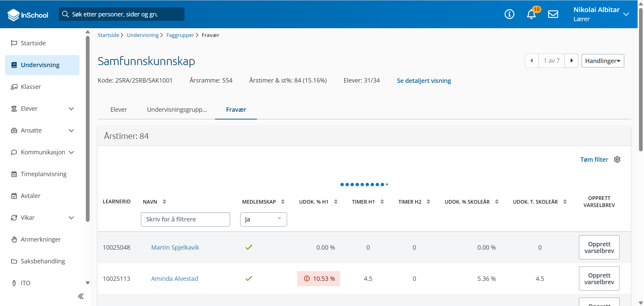The image size is (644, 306).
Task: Follow the Undervisning breadcrumb link
Action: pos(143,35)
